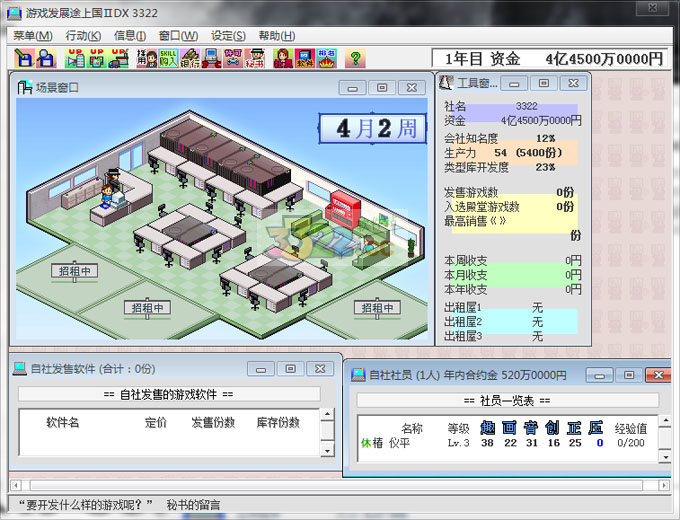Image resolution: width=680 pixels, height=520 pixels.
Task: Click the 自社发售软件 window title icon
Action: click(x=20, y=369)
